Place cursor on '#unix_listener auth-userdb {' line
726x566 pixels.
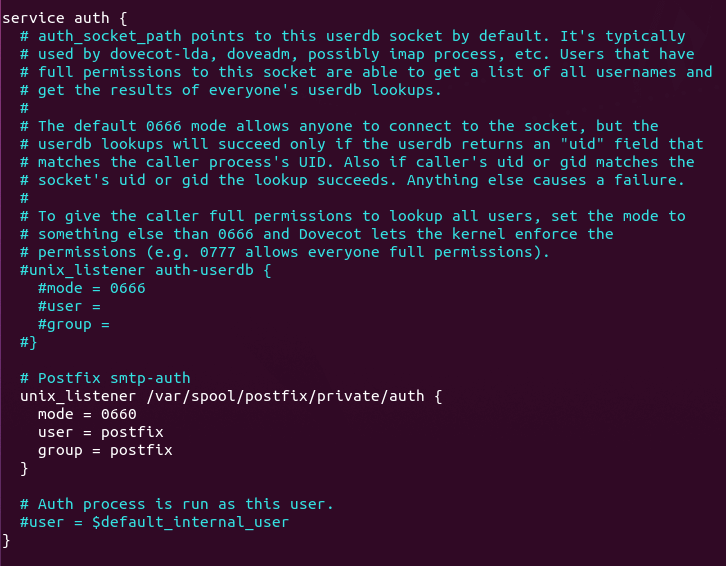tap(145, 270)
